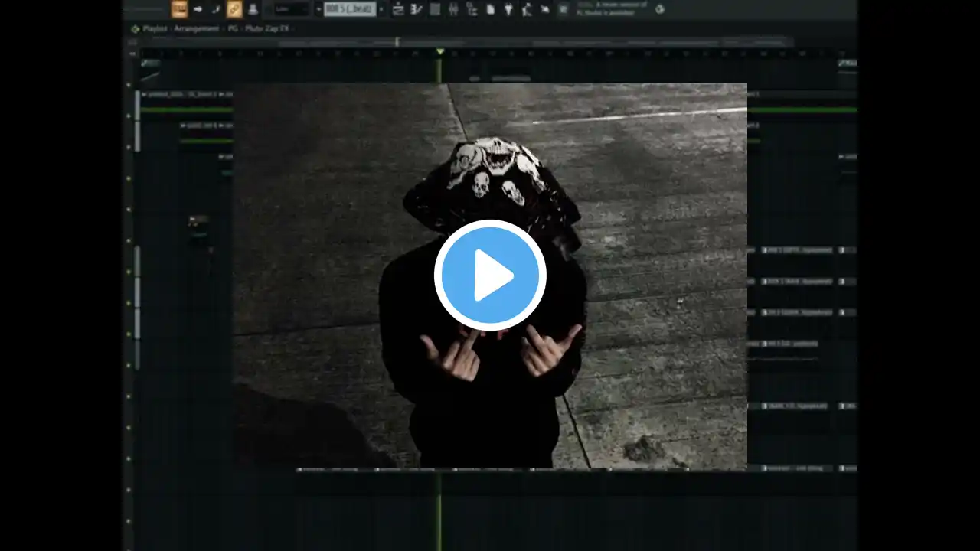The width and height of the screenshot is (980, 551).
Task: Open the 'newer version of FL Studio' notice
Action: 620,8
